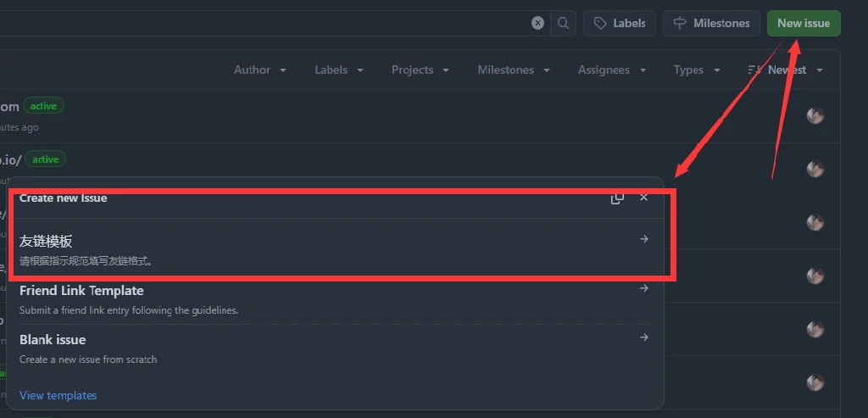This screenshot has height=418, width=868.
Task: Clear the search field with the X icon
Action: click(x=538, y=23)
